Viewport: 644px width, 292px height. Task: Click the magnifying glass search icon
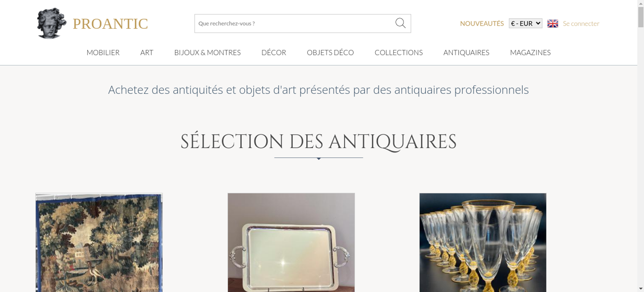[400, 23]
